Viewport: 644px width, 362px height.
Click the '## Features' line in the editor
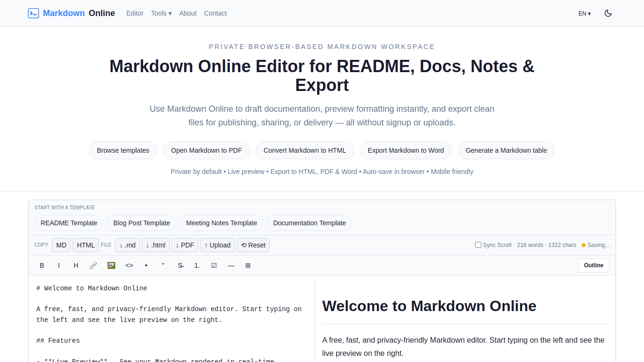click(58, 340)
